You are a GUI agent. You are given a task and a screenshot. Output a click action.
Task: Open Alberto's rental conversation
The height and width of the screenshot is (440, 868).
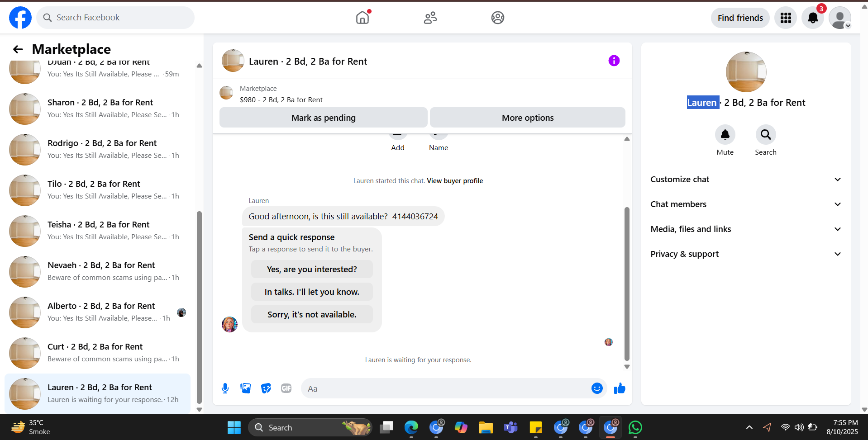97,312
